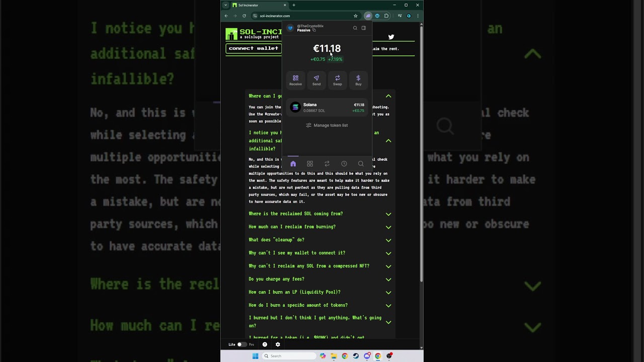Expand the "What does cleanup do?" question
Screen dimensions: 644x362
point(320,240)
